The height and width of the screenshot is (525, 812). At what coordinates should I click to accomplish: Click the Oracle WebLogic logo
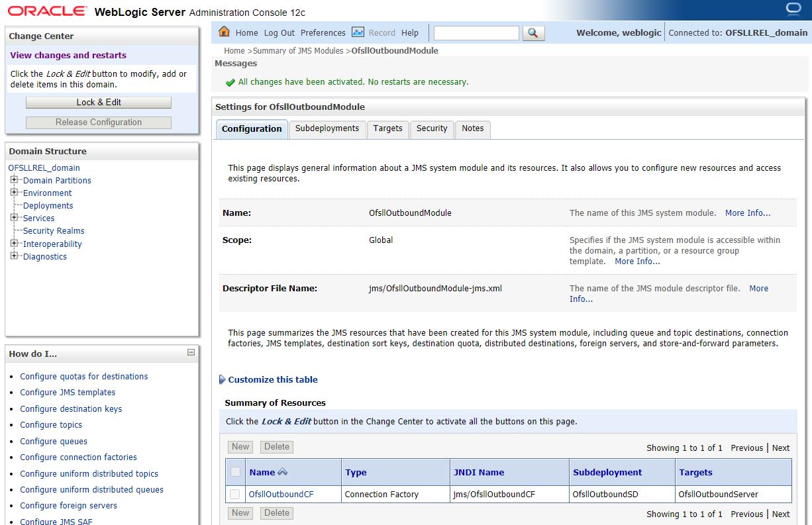click(x=46, y=11)
